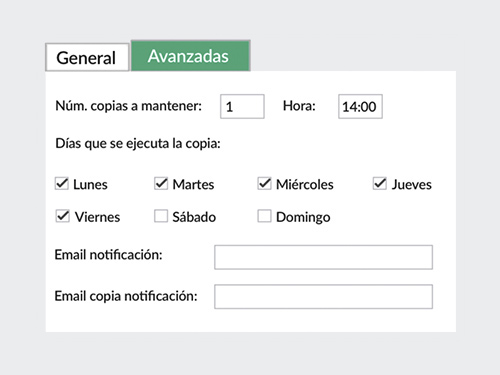Focus the Email notificación field
Viewport: 500px width, 375px height.
pos(324,257)
